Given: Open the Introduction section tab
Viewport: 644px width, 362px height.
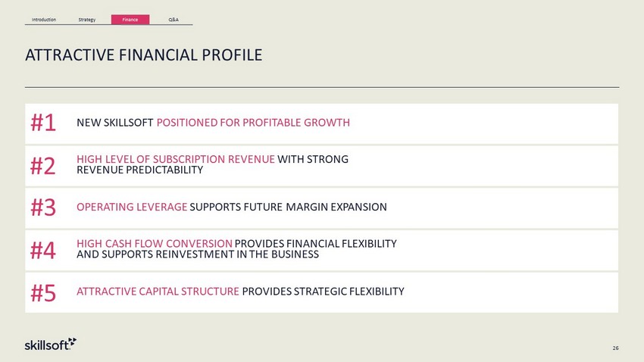Looking at the screenshot, I should pos(44,19).
